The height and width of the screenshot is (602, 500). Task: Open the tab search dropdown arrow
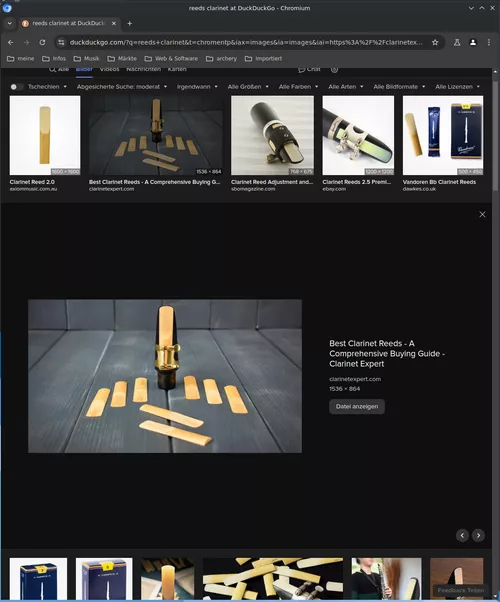pyautogui.click(x=10, y=23)
